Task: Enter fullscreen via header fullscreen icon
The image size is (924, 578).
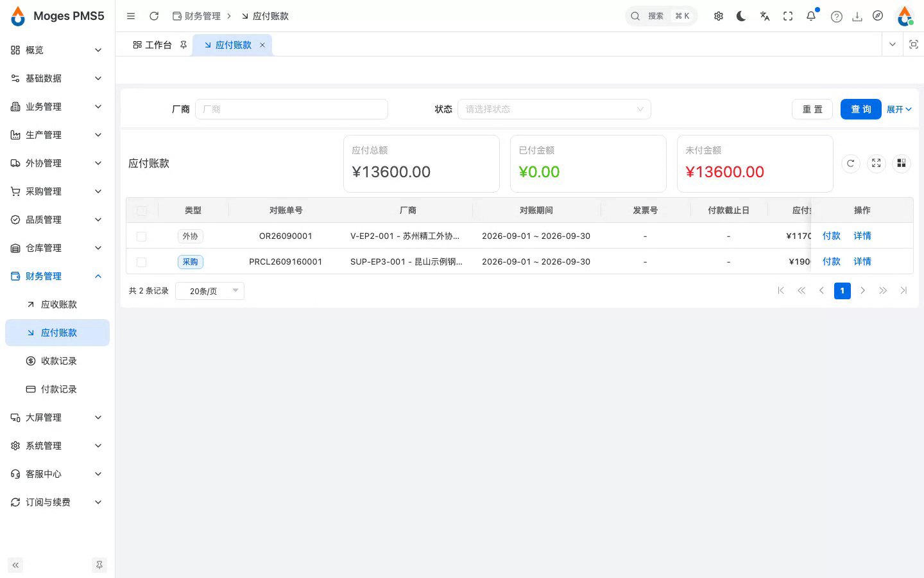Action: (788, 16)
